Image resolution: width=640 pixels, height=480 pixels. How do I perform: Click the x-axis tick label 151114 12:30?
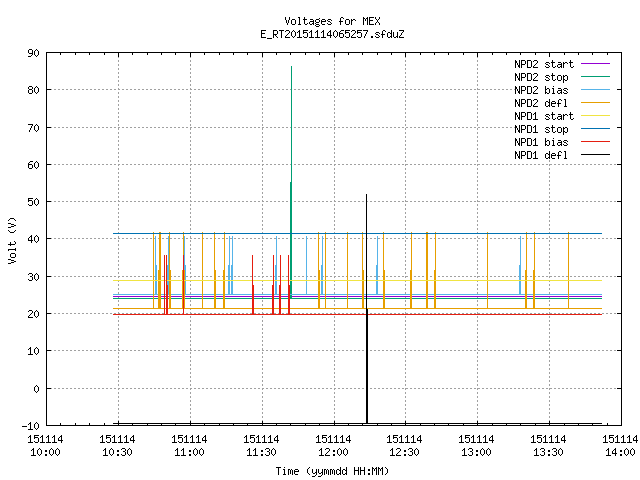tap(404, 446)
